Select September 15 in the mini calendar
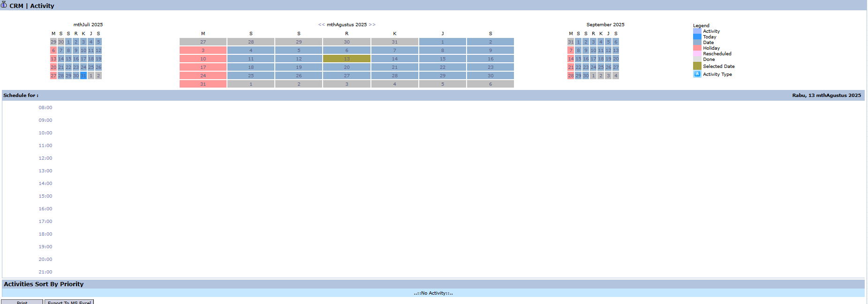 [578, 59]
